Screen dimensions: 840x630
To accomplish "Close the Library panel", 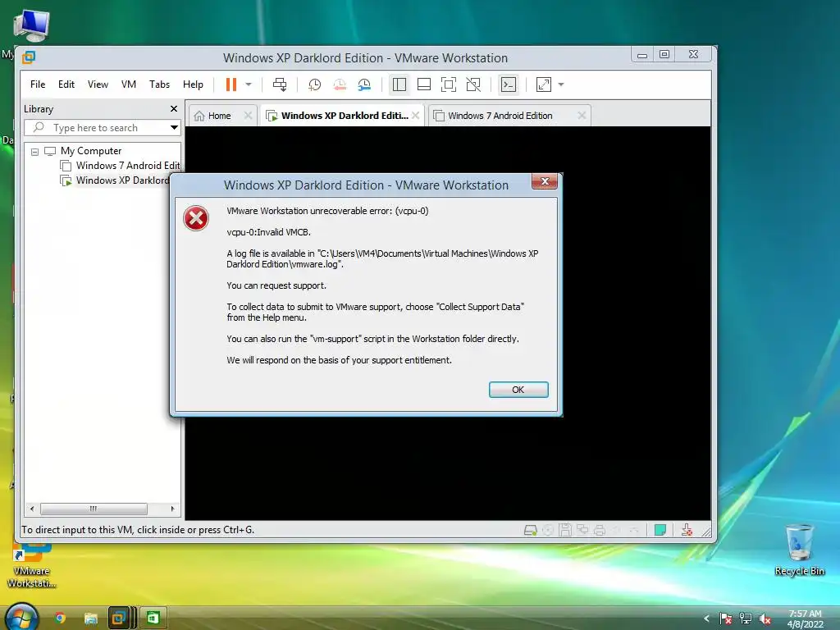I will tap(174, 109).
